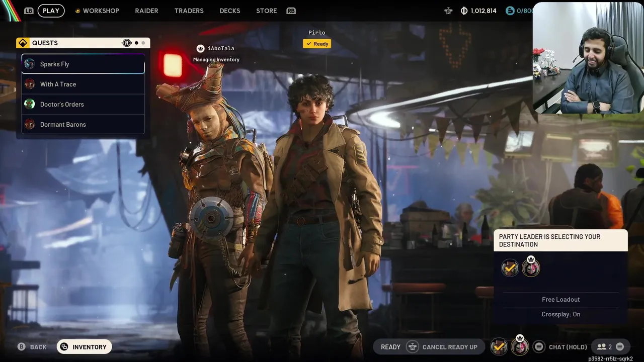Click the checkmarked player avatar in the bottom bar
Image resolution: width=644 pixels, height=362 pixels.
click(499, 346)
